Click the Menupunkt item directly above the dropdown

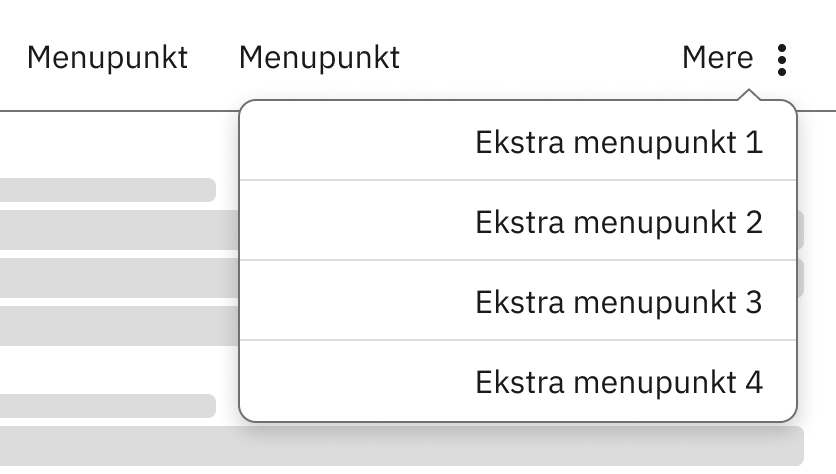[x=319, y=58]
